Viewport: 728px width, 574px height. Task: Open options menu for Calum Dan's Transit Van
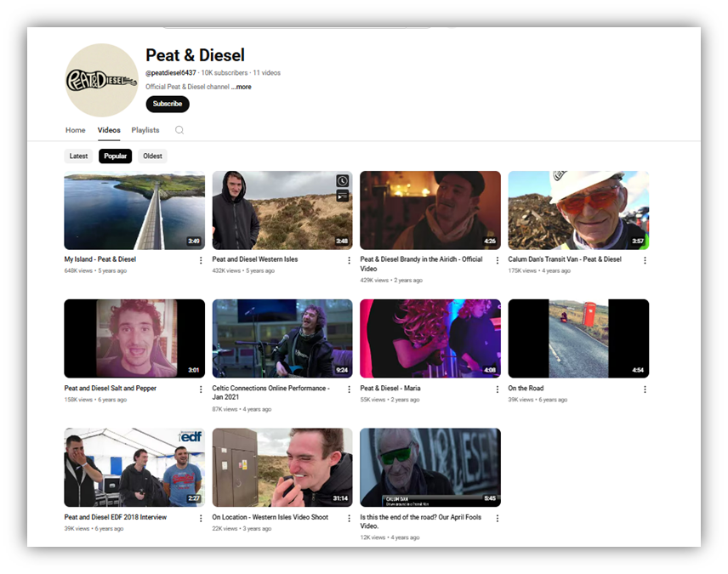(x=645, y=260)
